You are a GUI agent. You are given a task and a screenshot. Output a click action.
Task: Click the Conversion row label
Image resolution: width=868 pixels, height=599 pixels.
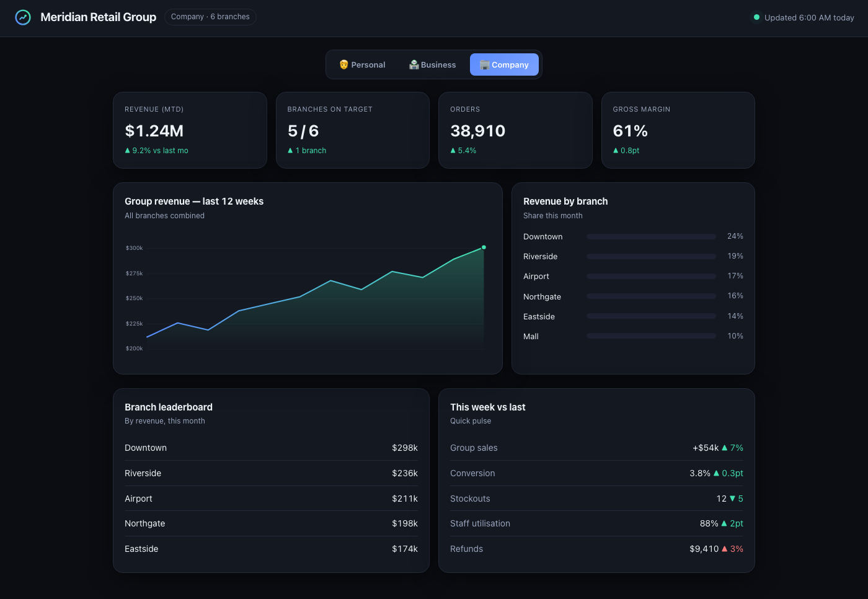pyautogui.click(x=472, y=473)
